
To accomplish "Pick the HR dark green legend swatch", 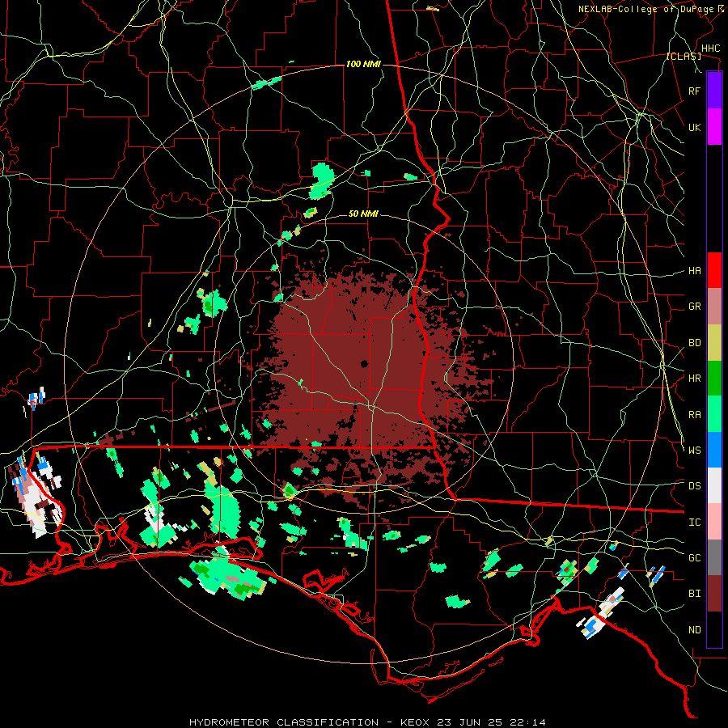I will point(714,379).
